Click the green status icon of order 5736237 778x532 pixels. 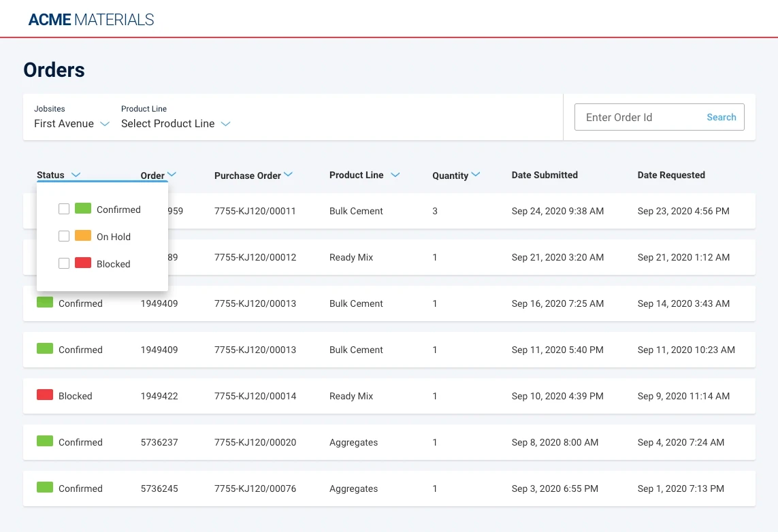(45, 441)
